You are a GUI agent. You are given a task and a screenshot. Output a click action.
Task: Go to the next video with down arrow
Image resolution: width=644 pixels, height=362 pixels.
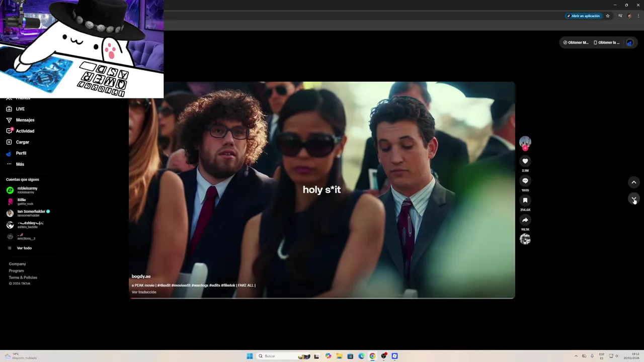[x=634, y=199]
